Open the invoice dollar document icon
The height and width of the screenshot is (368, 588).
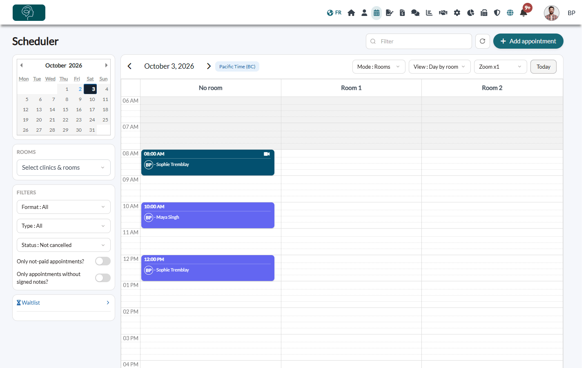pyautogui.click(x=402, y=13)
